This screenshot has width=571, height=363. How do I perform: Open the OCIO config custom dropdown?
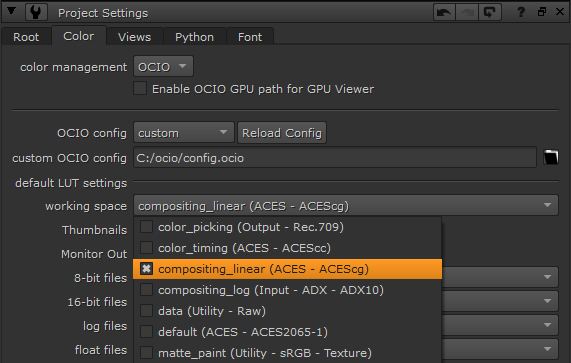184,133
